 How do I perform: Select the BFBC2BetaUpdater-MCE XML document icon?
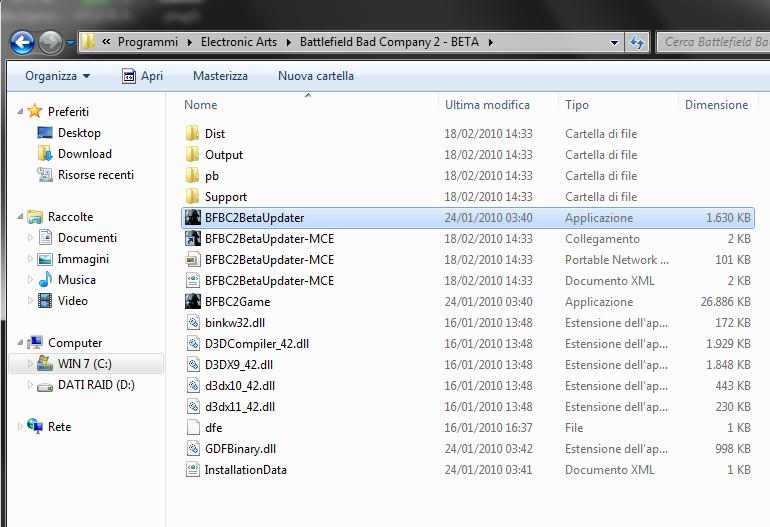(192, 280)
